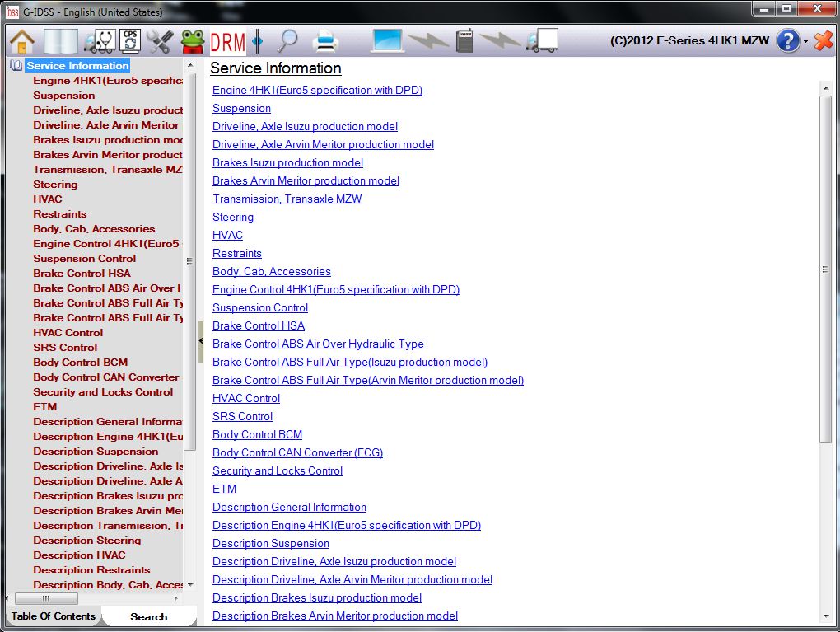Exit via the red X toolbar icon
840x632 pixels.
pos(824,40)
